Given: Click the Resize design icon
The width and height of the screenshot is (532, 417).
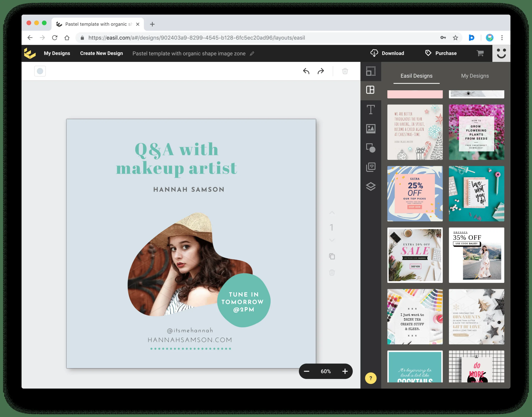Looking at the screenshot, I should (371, 71).
